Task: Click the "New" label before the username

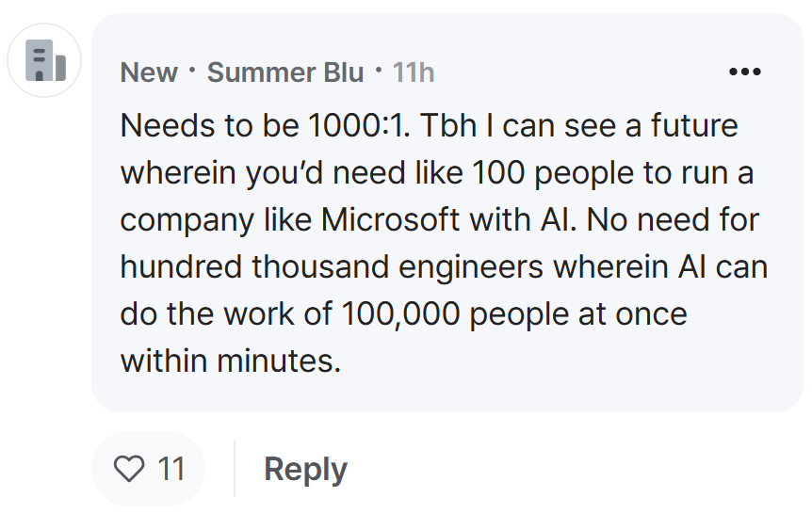Action: [149, 72]
